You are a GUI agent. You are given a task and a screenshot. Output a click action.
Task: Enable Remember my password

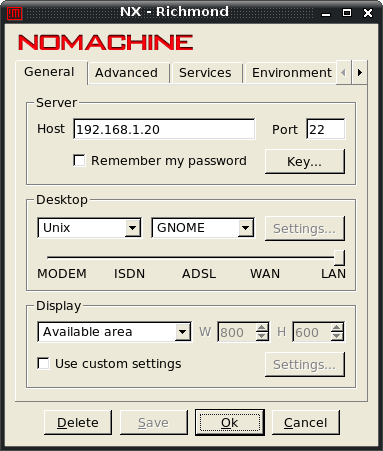pos(79,160)
